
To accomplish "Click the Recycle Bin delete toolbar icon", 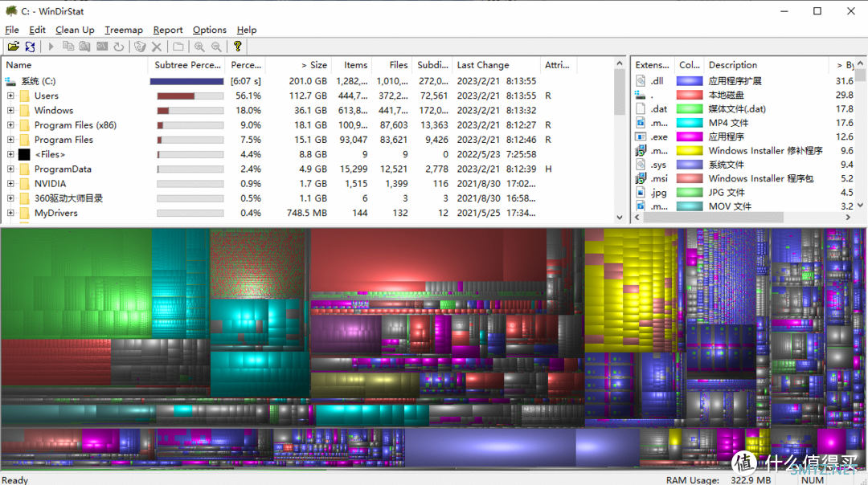I will pos(140,47).
